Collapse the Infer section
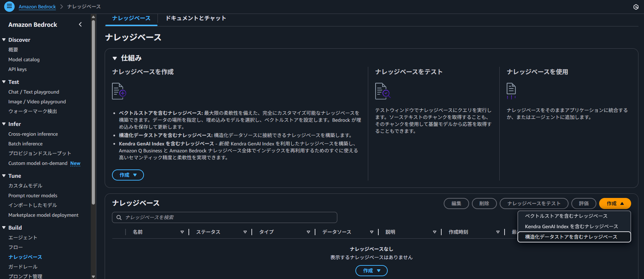644x279 pixels. pyautogui.click(x=4, y=124)
